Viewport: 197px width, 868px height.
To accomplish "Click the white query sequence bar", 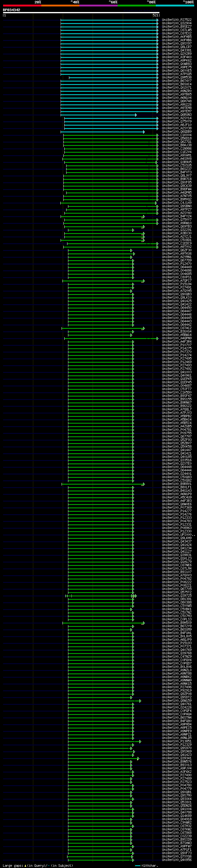I will click(x=81, y=12).
